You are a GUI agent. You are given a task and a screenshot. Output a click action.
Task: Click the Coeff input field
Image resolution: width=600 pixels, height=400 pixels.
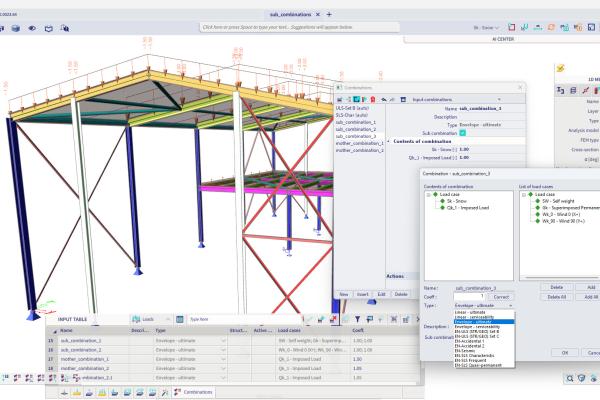[470, 297]
